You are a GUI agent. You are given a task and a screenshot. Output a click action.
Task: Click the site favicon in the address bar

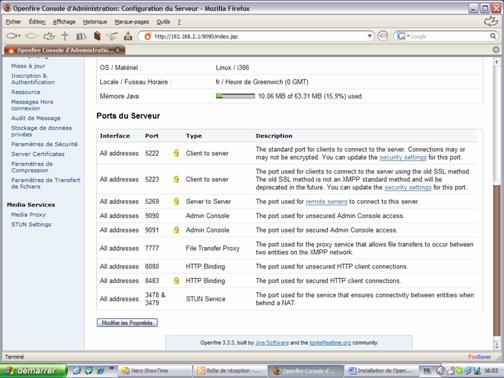point(148,36)
